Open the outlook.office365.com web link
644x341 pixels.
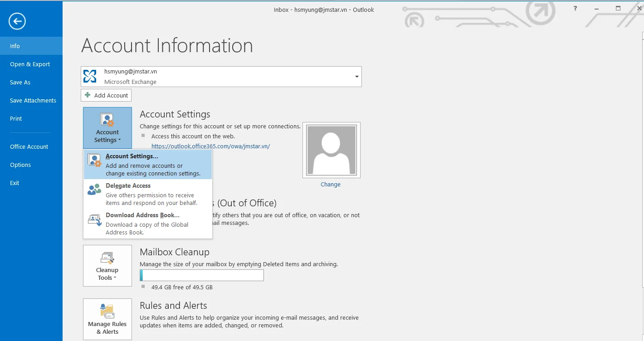click(210, 146)
